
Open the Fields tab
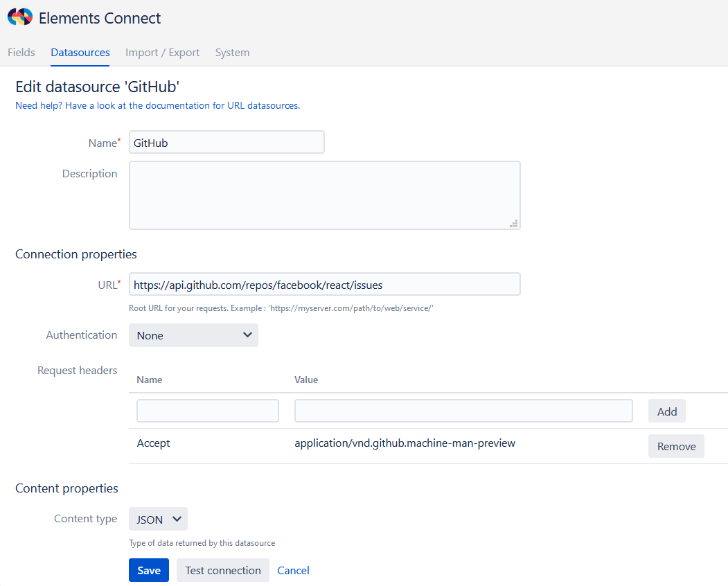click(21, 53)
